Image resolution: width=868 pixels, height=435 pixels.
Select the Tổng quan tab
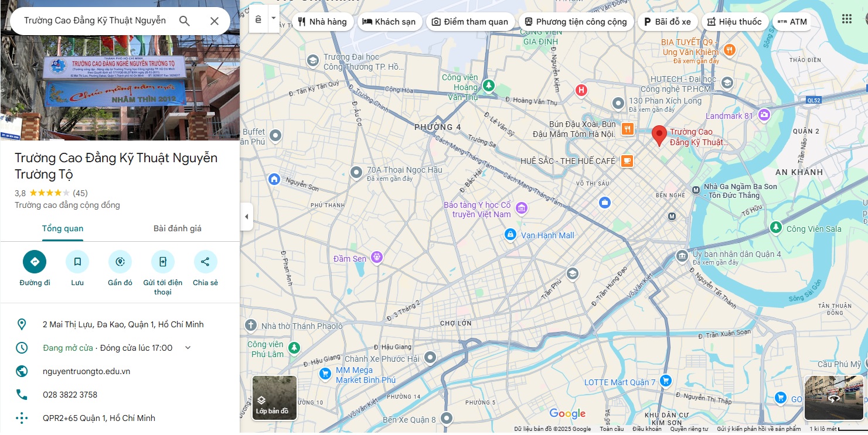pyautogui.click(x=63, y=228)
